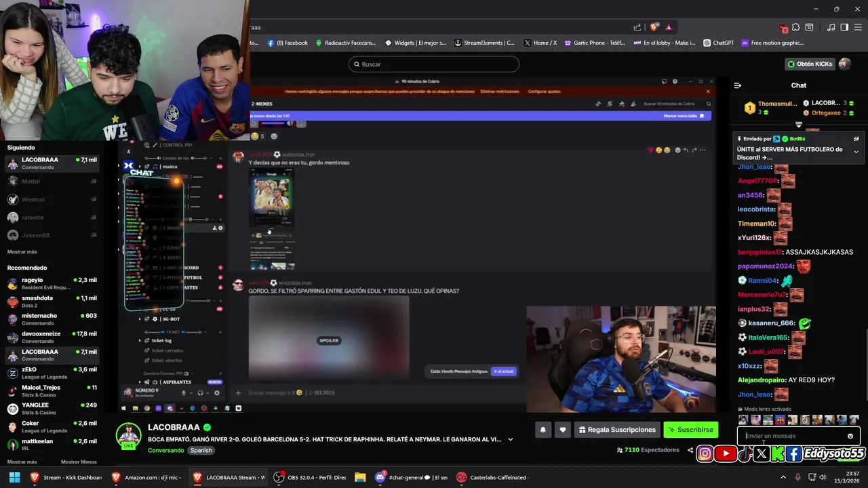Click the Obtén KICKs button
The height and width of the screenshot is (488, 868).
pos(810,64)
